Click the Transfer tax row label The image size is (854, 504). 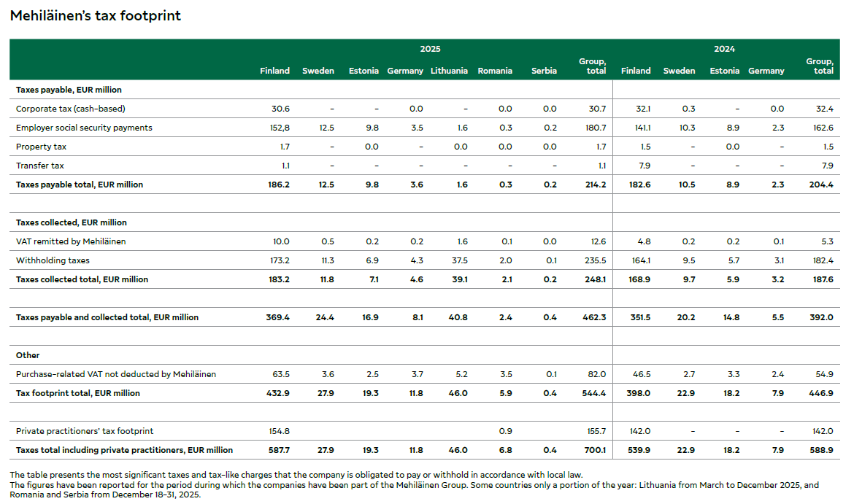[41, 166]
